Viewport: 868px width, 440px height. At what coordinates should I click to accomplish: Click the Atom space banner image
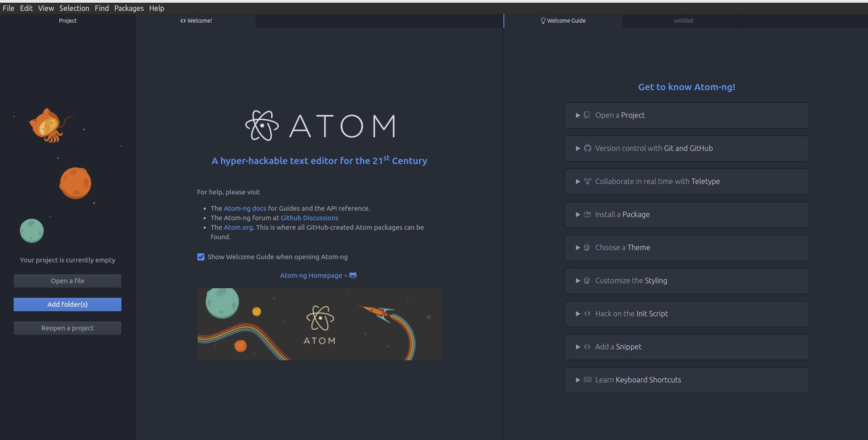click(x=320, y=324)
